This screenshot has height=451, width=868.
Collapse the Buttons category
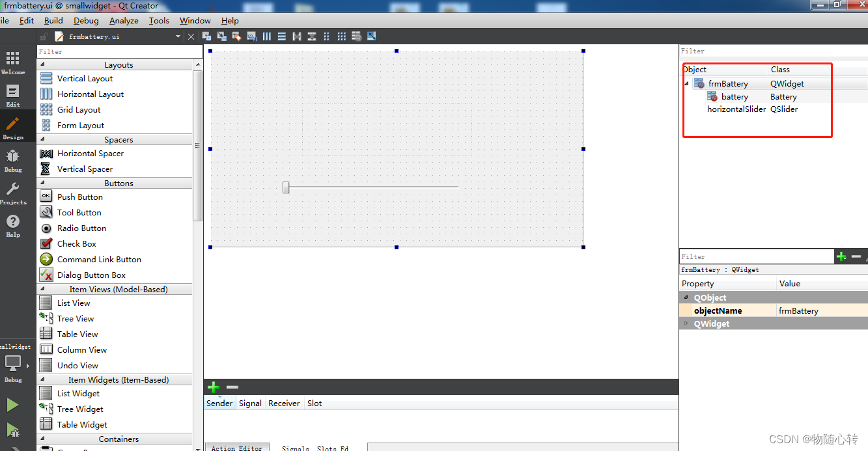pos(42,183)
